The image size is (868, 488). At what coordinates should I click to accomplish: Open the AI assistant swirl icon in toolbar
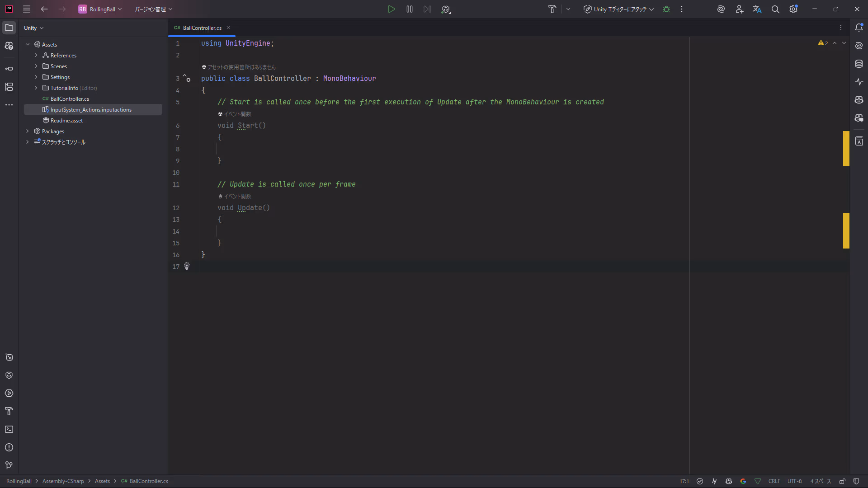pyautogui.click(x=721, y=9)
